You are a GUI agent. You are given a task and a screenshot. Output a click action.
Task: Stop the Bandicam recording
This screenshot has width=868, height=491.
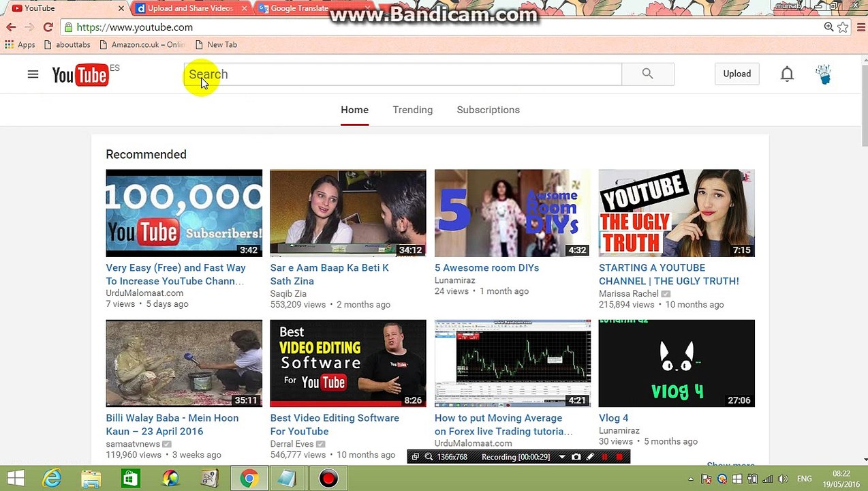(619, 457)
